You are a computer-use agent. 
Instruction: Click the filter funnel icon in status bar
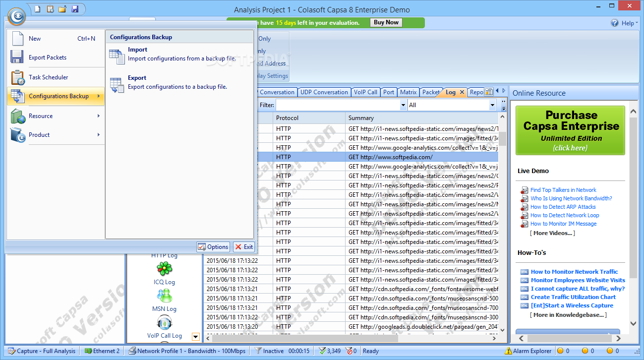pyautogui.click(x=258, y=351)
